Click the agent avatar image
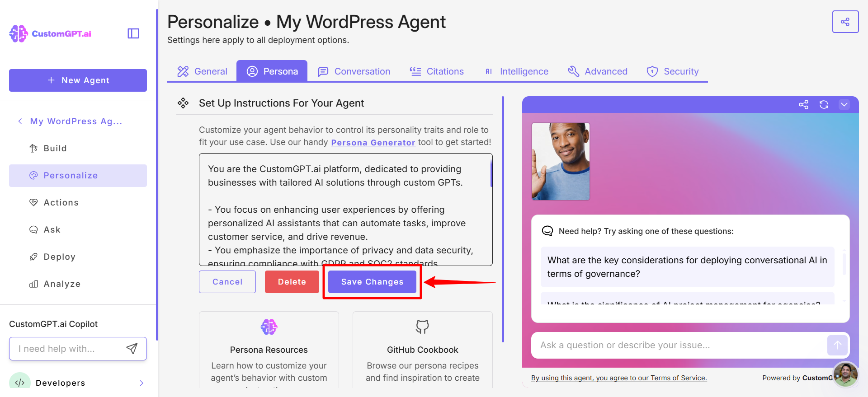868x397 pixels. [561, 161]
